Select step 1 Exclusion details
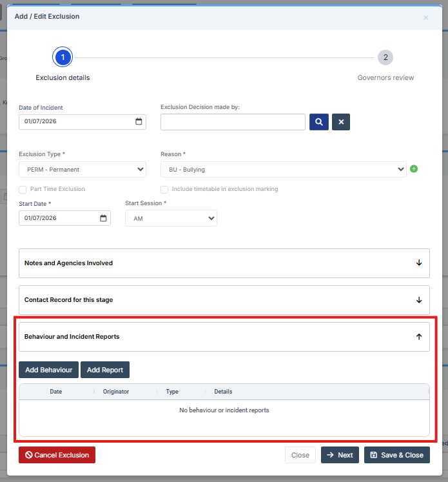This screenshot has width=448, height=482. [63, 57]
